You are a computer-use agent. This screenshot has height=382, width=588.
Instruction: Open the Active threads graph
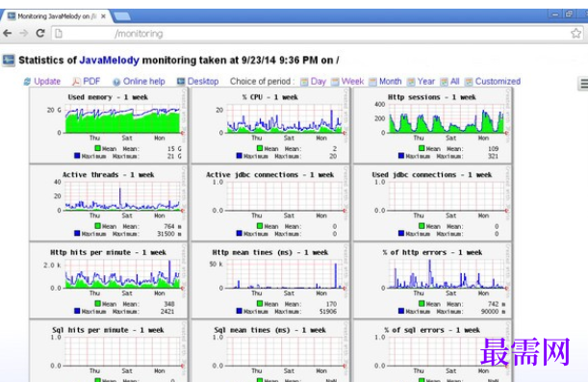tap(109, 203)
